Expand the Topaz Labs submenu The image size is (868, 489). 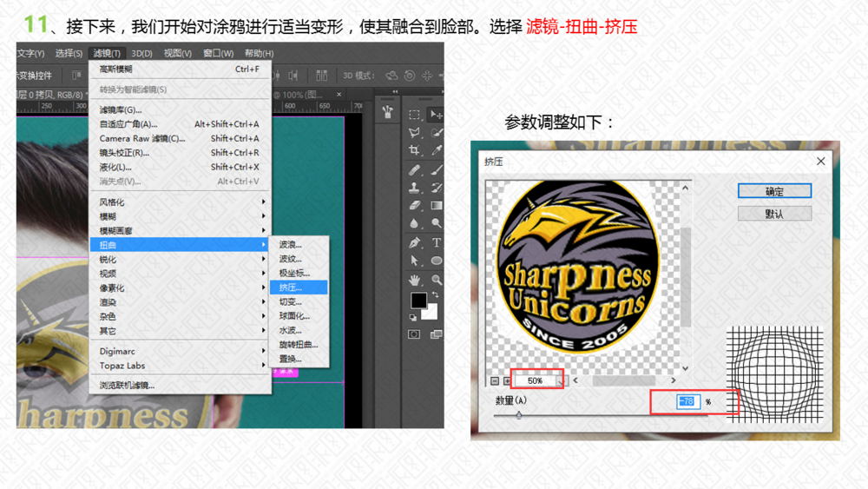[x=181, y=366]
